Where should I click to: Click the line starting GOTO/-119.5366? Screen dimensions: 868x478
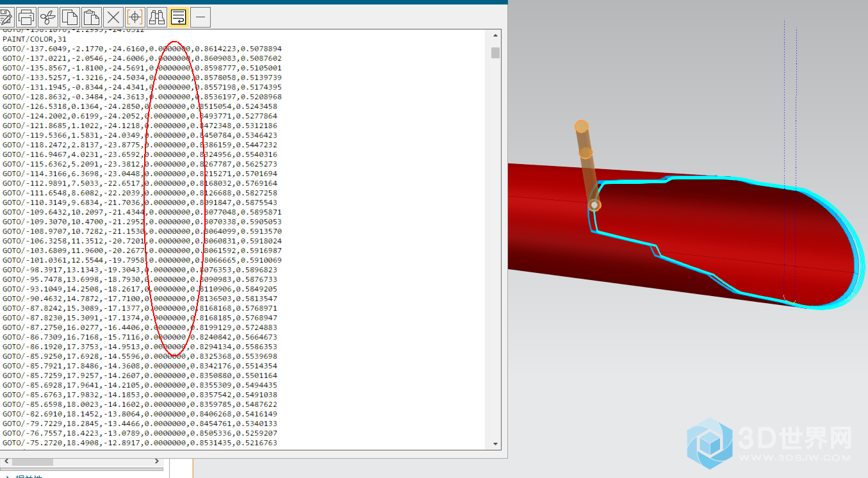click(x=140, y=135)
